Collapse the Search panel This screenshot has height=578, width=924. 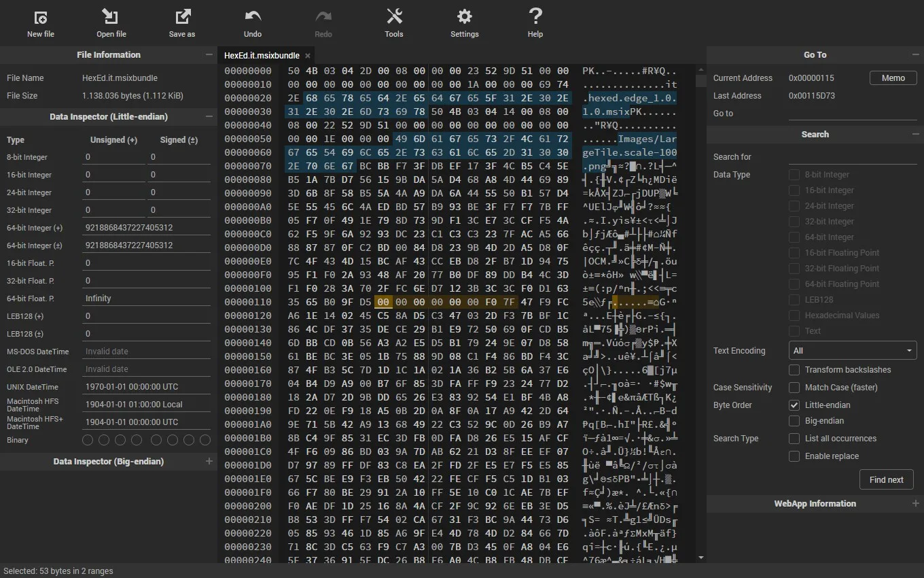tap(915, 134)
